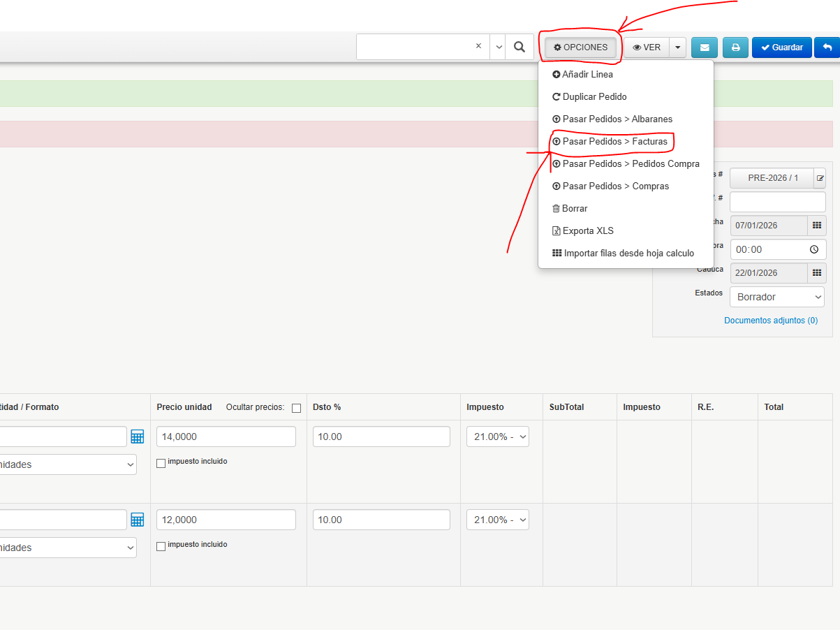The height and width of the screenshot is (630, 840).
Task: Click the blue back arrow button
Action: (827, 47)
